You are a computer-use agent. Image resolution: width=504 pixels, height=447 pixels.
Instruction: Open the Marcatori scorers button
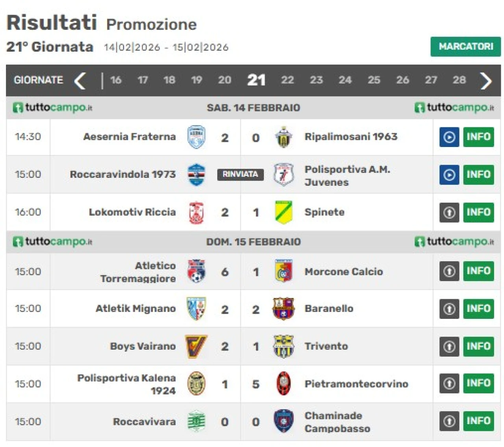click(465, 47)
